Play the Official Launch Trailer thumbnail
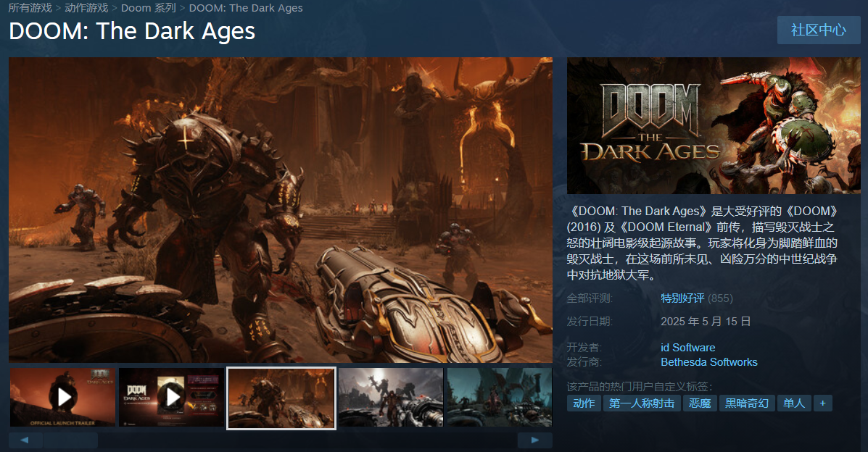 [62, 397]
